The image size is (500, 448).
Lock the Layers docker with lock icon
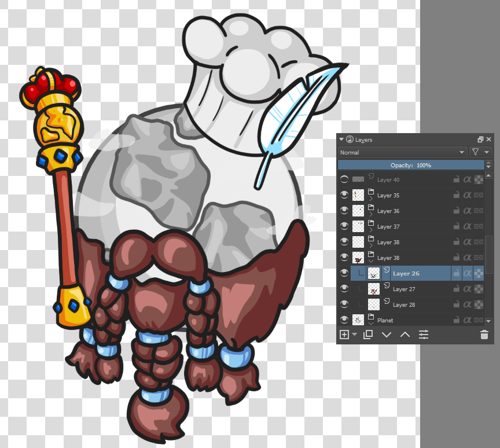[350, 139]
